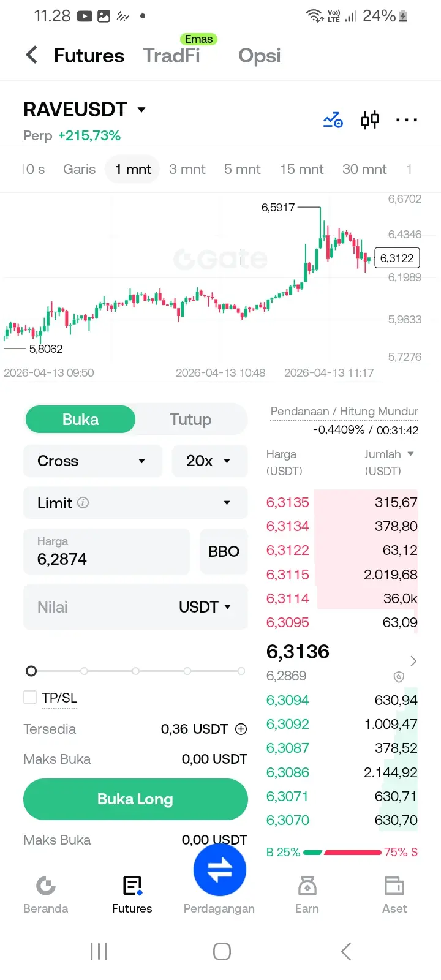
Task: Switch to Tutup position mode
Action: click(x=190, y=420)
